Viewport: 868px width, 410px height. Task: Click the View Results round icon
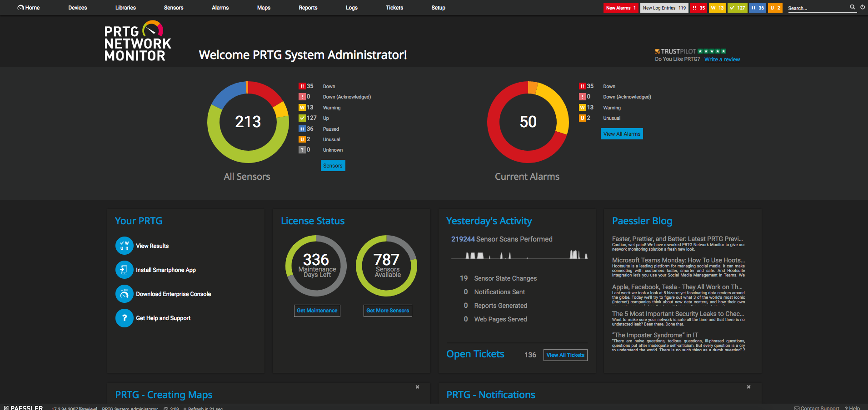(x=124, y=246)
